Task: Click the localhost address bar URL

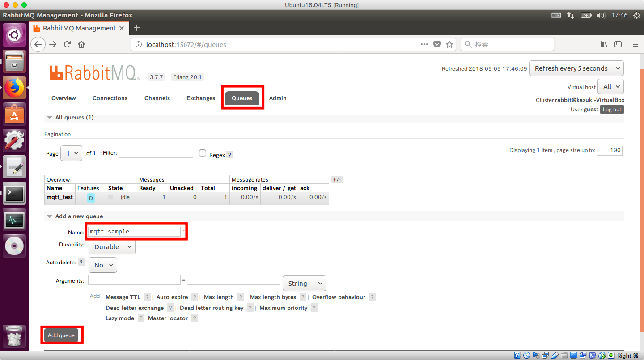Action: pyautogui.click(x=186, y=44)
